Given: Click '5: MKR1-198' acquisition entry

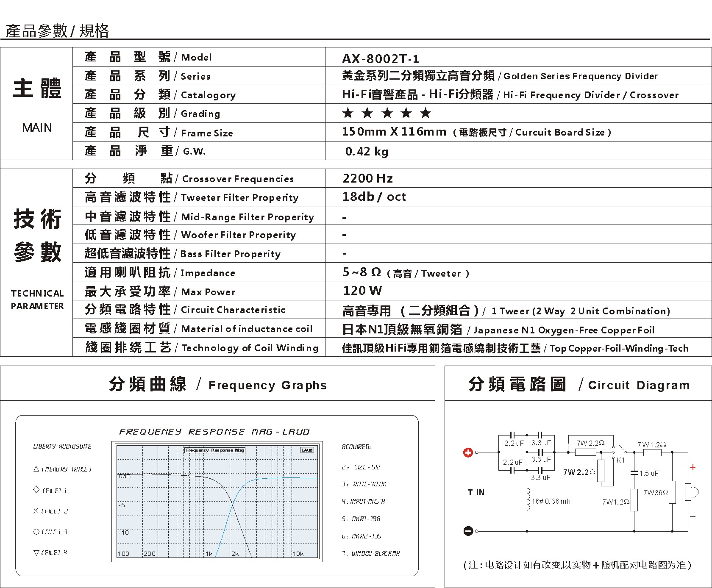Looking at the screenshot, I should click(x=361, y=519).
